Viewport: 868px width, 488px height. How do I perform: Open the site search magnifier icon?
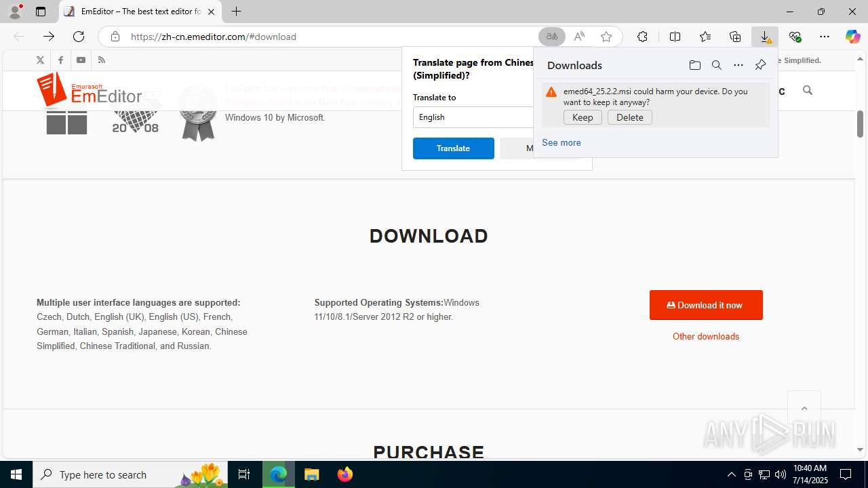point(807,90)
